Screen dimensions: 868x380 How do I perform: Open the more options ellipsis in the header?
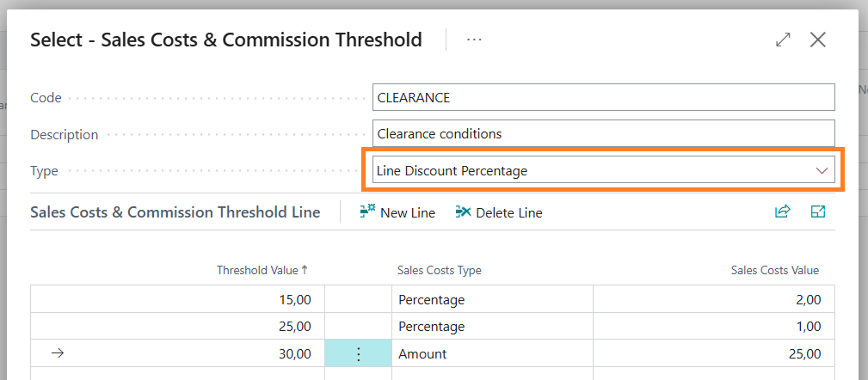(474, 40)
